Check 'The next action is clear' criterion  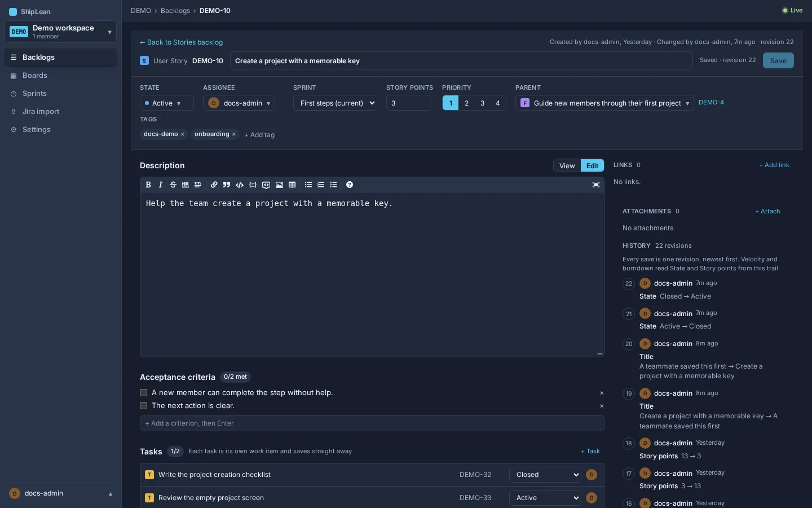tap(144, 406)
